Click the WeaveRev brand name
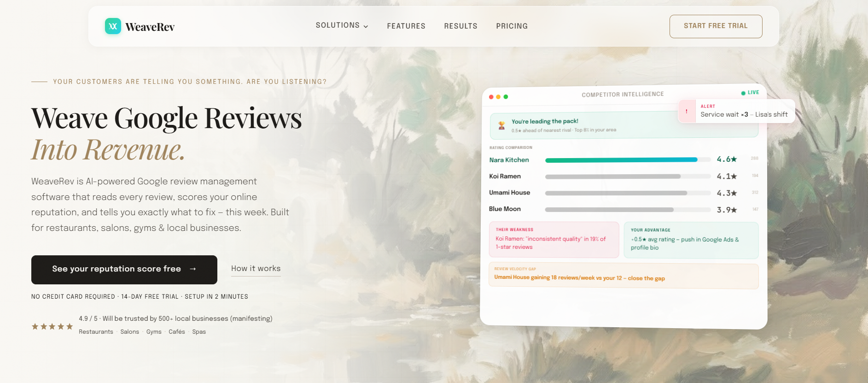 tap(150, 27)
